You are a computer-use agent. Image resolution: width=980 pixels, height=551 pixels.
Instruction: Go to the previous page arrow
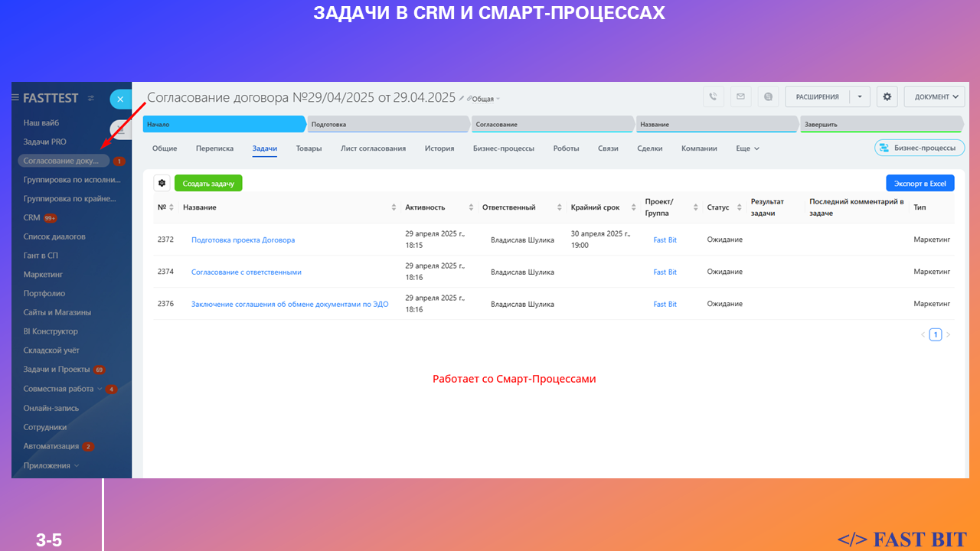923,334
